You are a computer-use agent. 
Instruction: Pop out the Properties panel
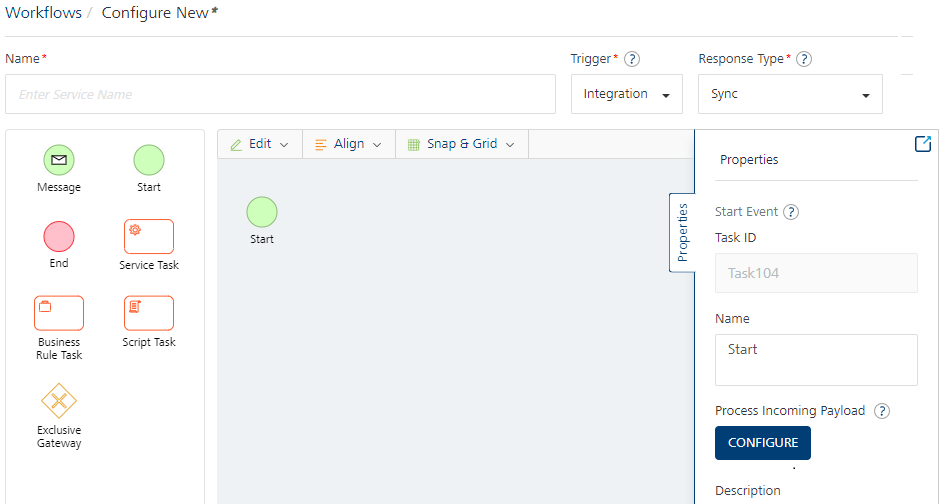click(923, 144)
